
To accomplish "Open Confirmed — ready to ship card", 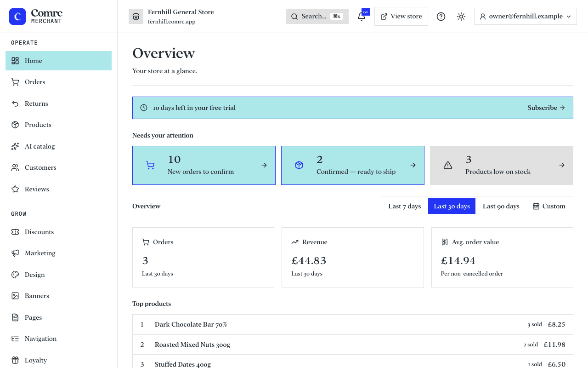I will [x=353, y=165].
